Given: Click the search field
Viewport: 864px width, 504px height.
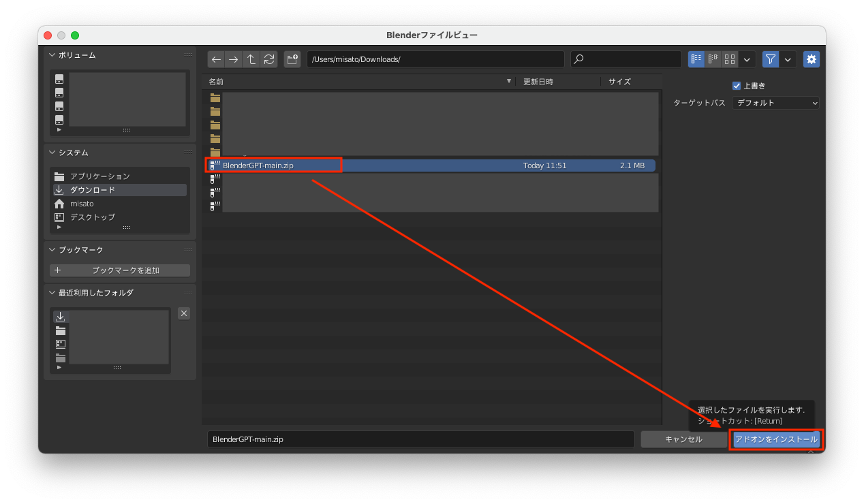Looking at the screenshot, I should point(625,59).
